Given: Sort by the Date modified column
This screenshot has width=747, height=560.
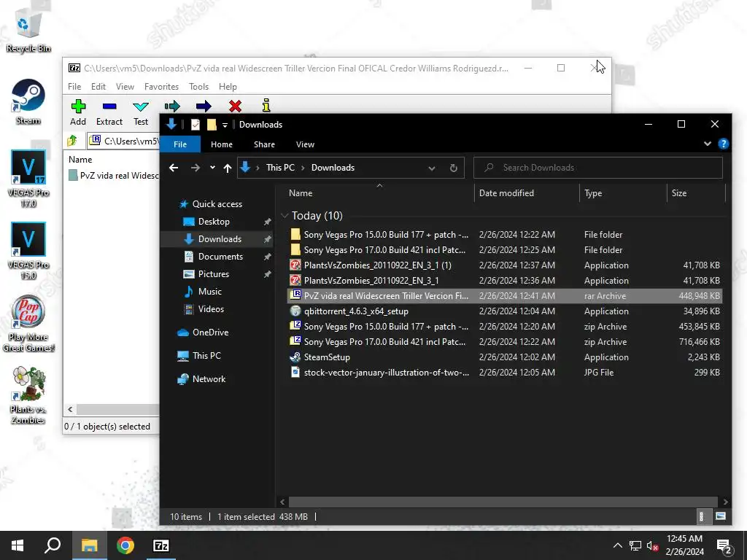Looking at the screenshot, I should tap(527, 192).
